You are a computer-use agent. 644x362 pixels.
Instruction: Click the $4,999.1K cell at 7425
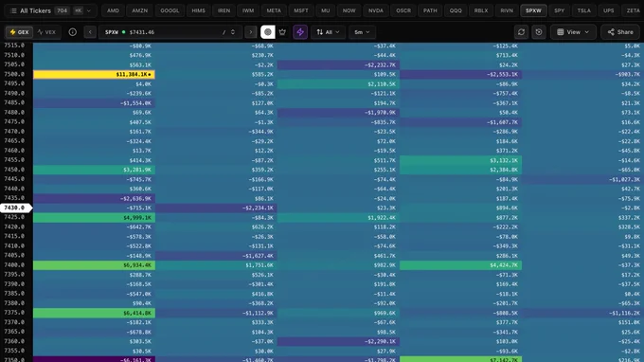(x=94, y=218)
